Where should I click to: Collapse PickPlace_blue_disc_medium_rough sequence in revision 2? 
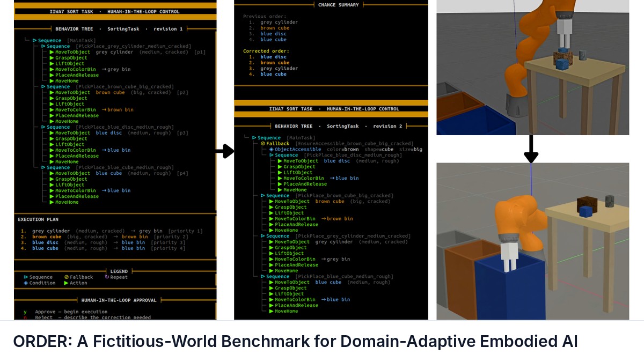[271, 155]
